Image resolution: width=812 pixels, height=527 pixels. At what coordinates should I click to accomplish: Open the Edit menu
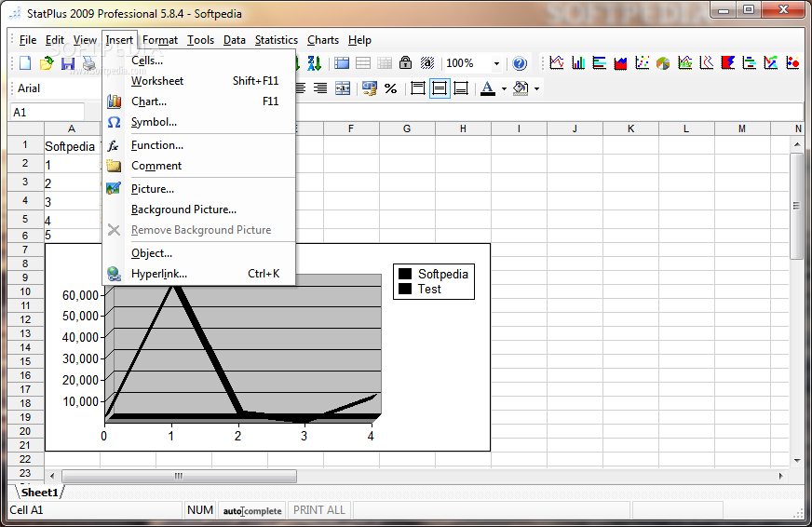click(54, 40)
